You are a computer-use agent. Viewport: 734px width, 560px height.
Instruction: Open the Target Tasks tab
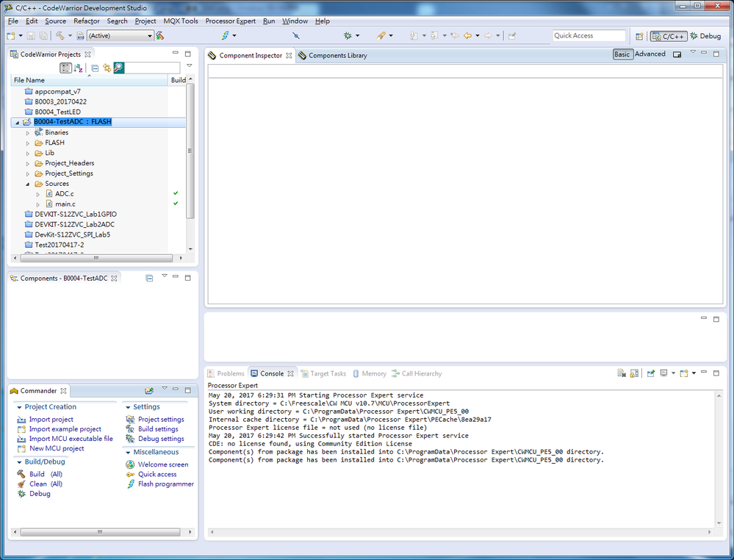323,373
